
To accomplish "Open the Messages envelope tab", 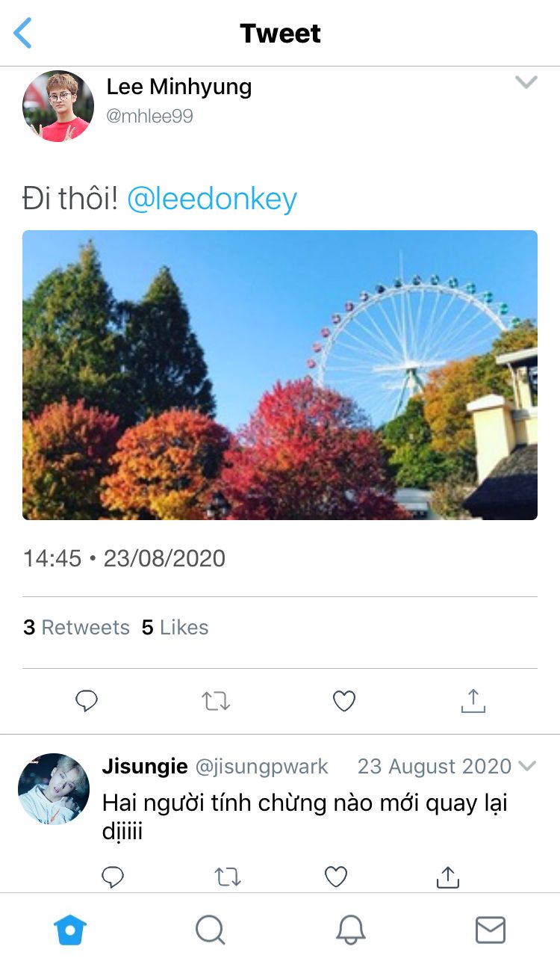I will pyautogui.click(x=491, y=930).
